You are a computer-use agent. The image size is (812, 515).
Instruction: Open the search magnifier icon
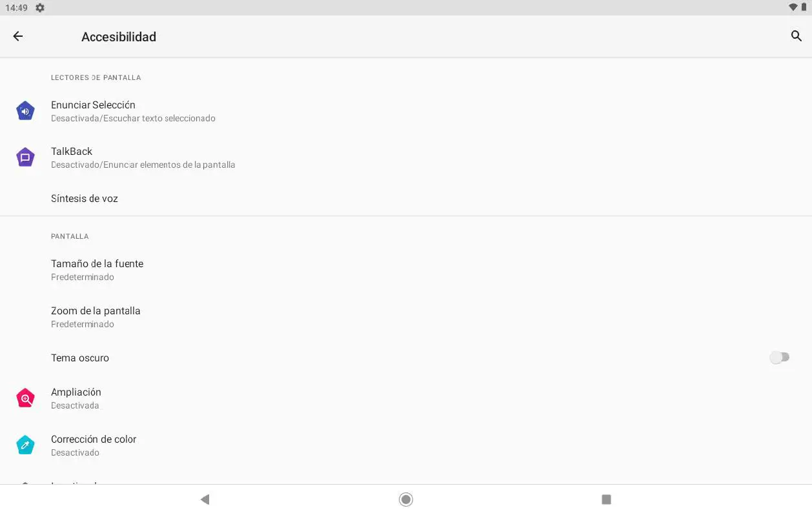point(796,36)
